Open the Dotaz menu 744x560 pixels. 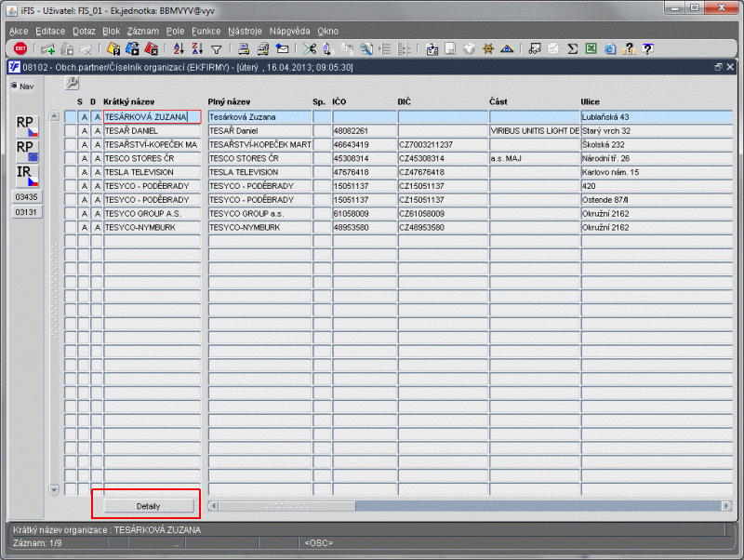[84, 32]
